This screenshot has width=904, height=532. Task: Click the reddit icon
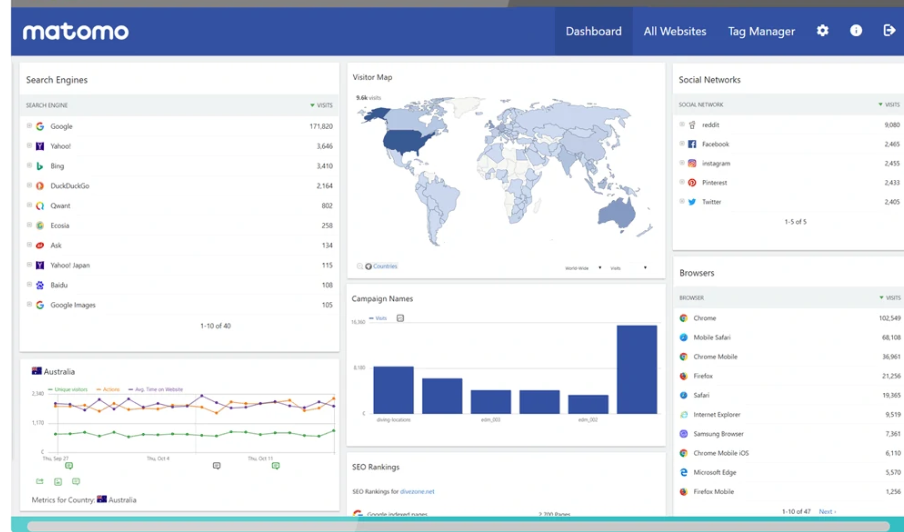pyautogui.click(x=692, y=124)
